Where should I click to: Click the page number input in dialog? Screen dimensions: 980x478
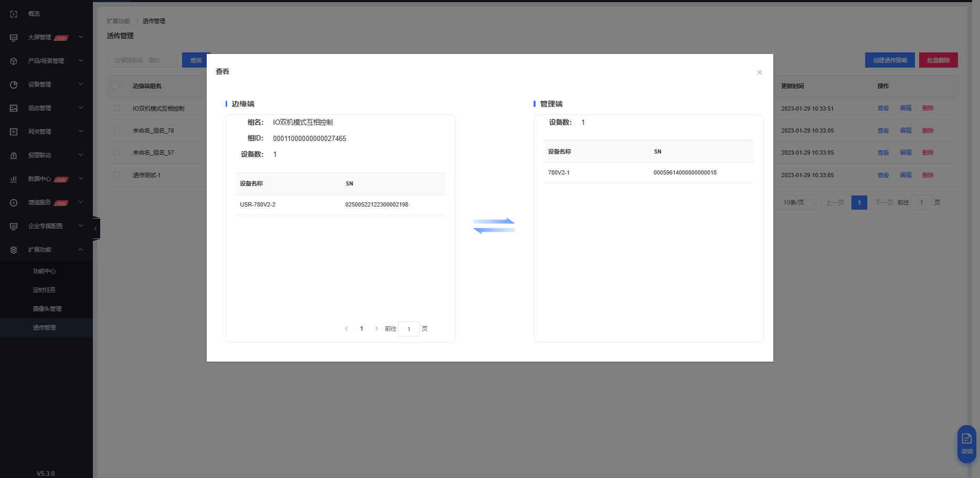(x=409, y=329)
